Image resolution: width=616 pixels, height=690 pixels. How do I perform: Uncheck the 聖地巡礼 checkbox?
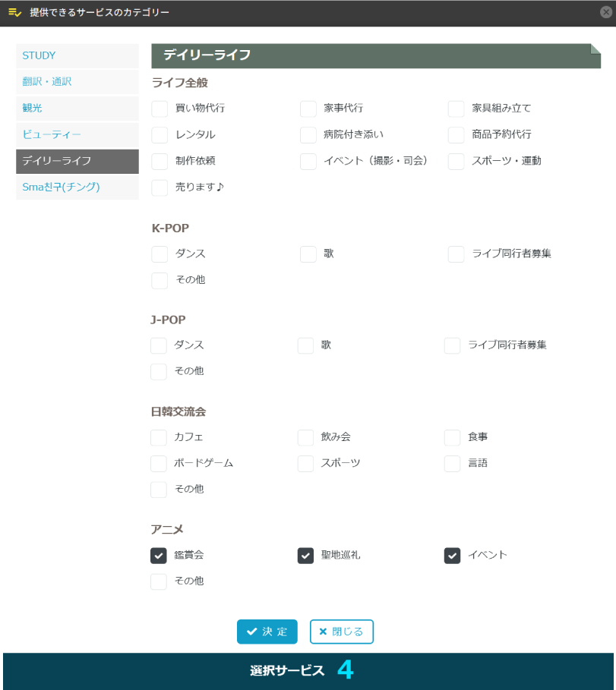coord(305,555)
